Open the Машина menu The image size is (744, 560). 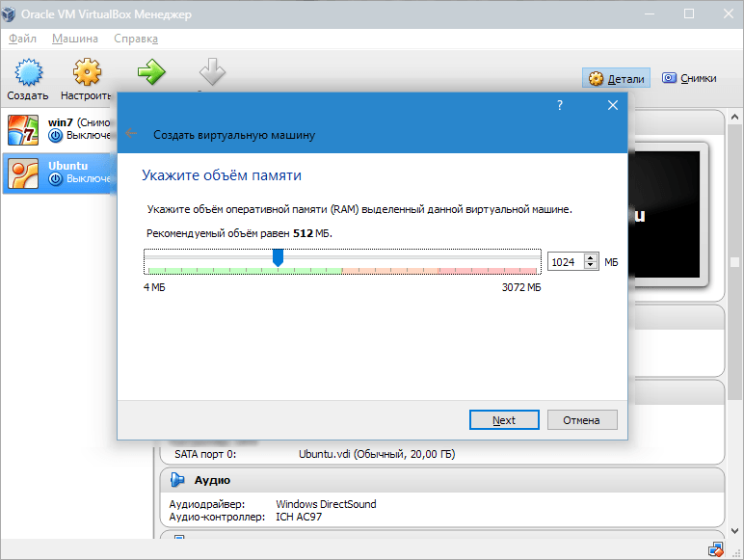[75, 39]
